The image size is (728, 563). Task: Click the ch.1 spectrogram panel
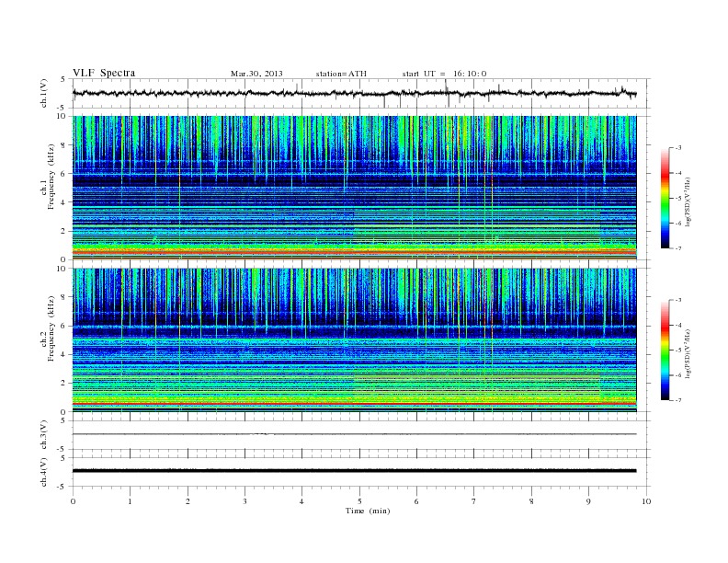point(354,188)
